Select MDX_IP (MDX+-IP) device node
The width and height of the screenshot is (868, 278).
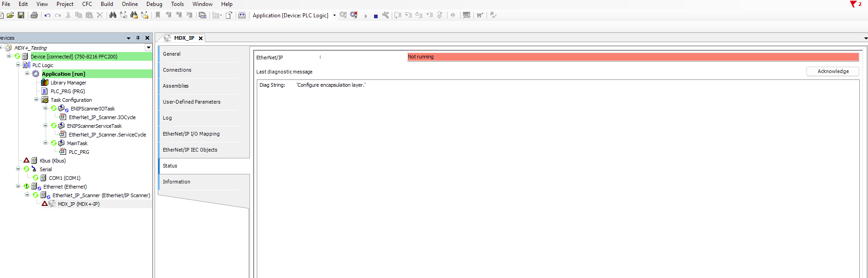pos(78,204)
